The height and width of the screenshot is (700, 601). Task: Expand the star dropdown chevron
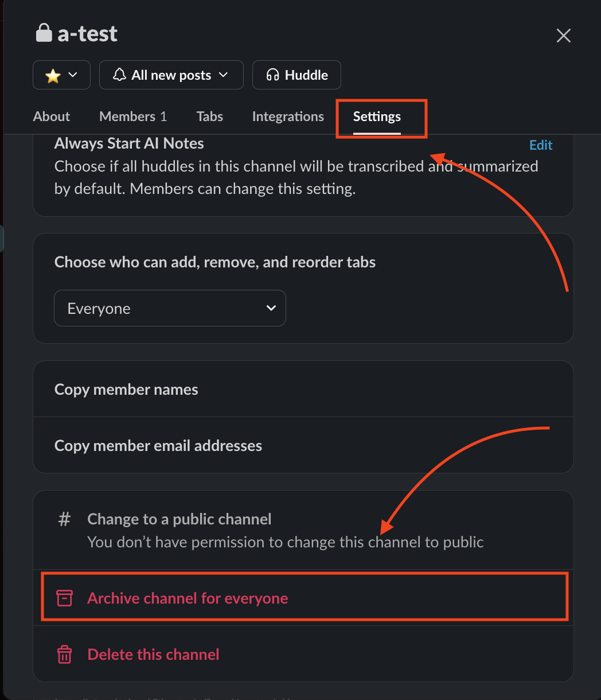73,75
